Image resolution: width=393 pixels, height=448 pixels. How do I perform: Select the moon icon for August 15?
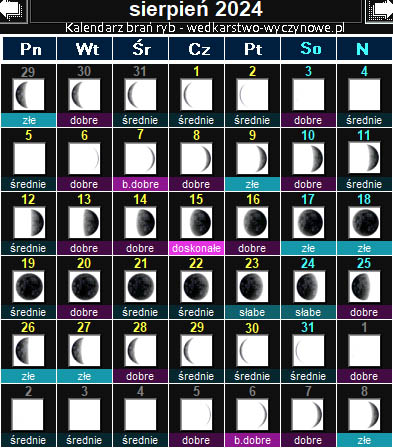point(196,223)
